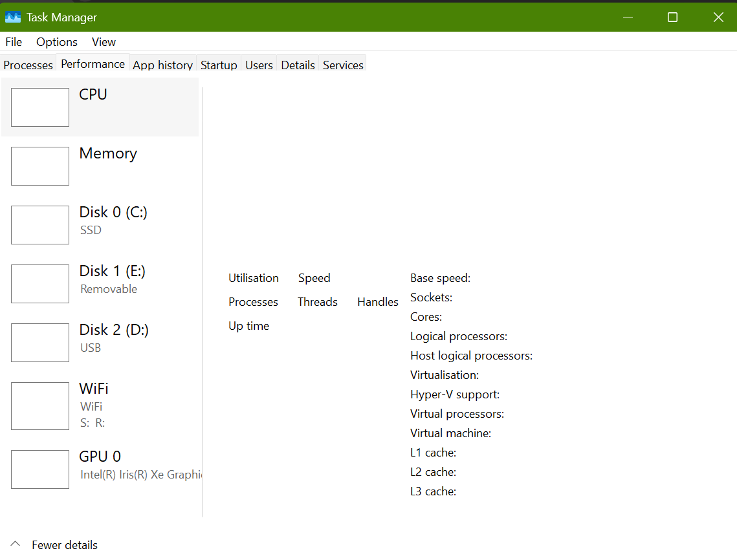Go to the Users tab
The image size is (737, 560).
pos(259,65)
